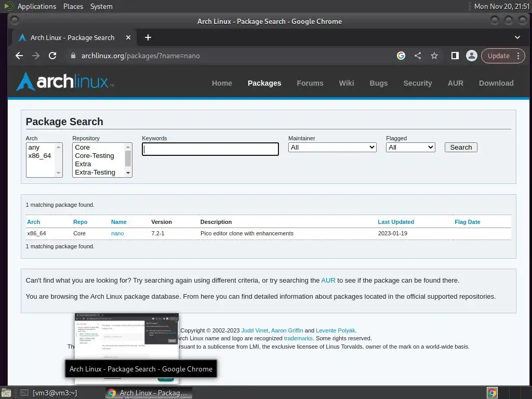The width and height of the screenshot is (532, 399).
Task: Open the Packages nav link
Action: [x=264, y=83]
